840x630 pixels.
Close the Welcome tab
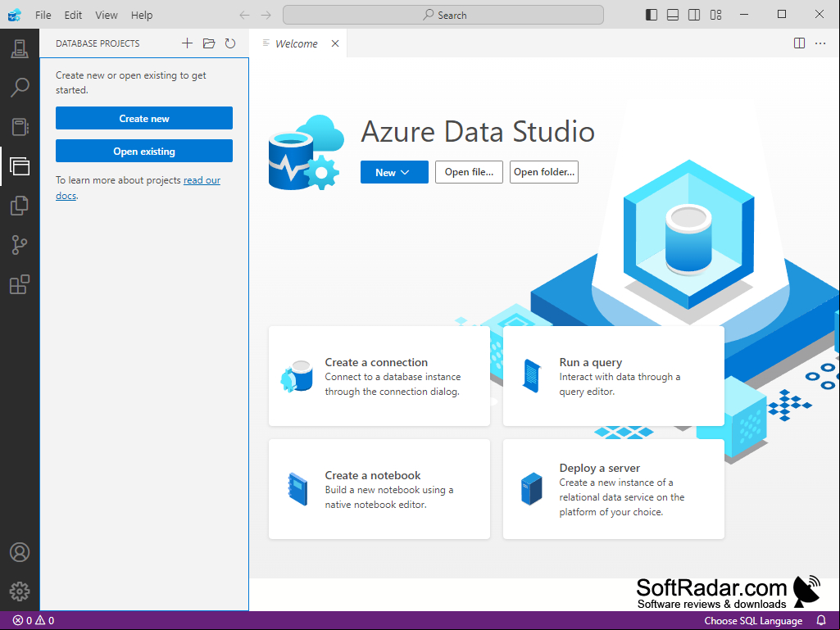tap(335, 43)
